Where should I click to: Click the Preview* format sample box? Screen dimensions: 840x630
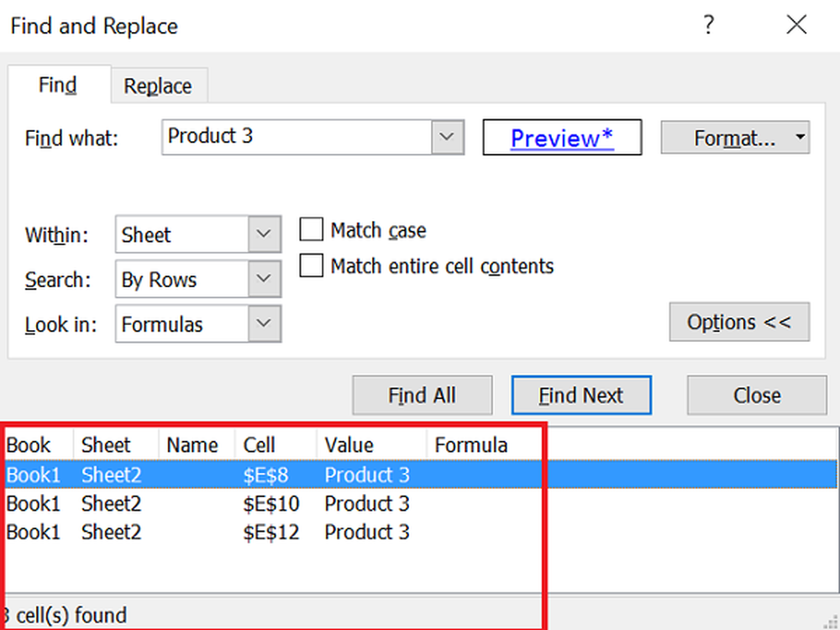click(562, 138)
